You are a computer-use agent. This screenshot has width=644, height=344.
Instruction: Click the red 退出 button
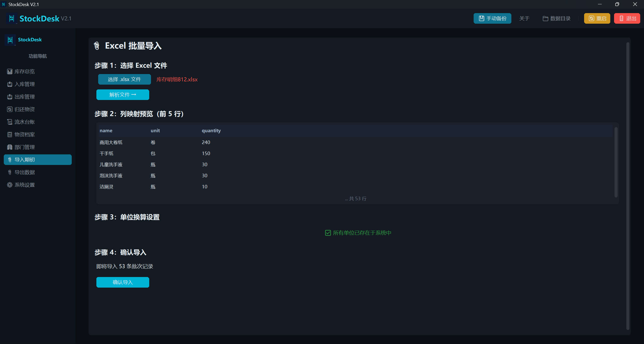627,18
